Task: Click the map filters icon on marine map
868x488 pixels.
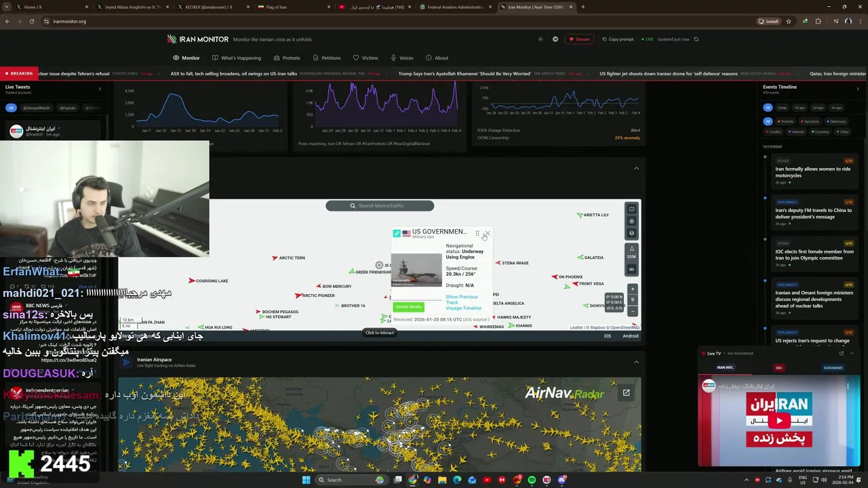Action: (631, 221)
